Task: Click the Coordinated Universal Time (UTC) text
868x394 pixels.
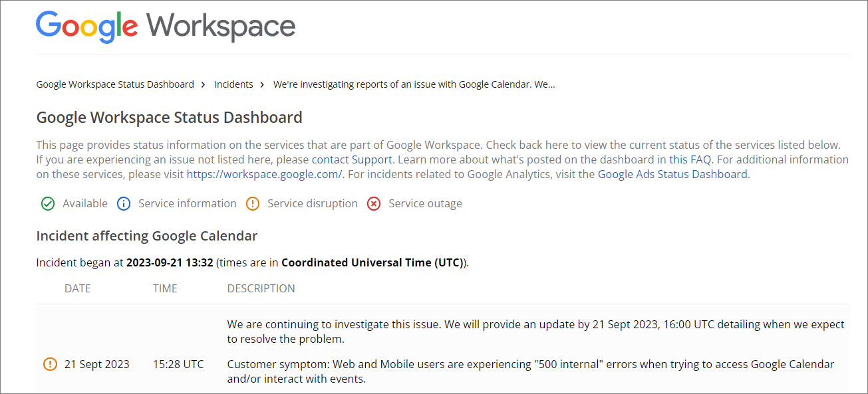Action: [371, 262]
